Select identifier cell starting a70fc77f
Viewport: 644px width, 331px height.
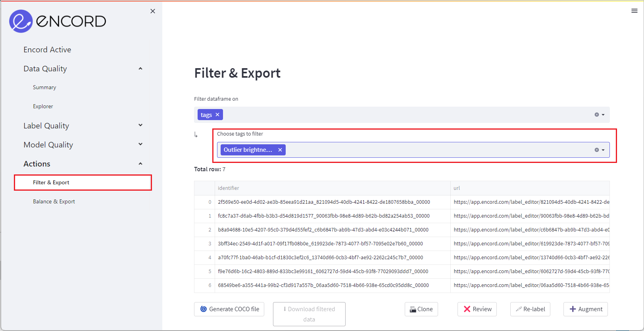(x=333, y=258)
